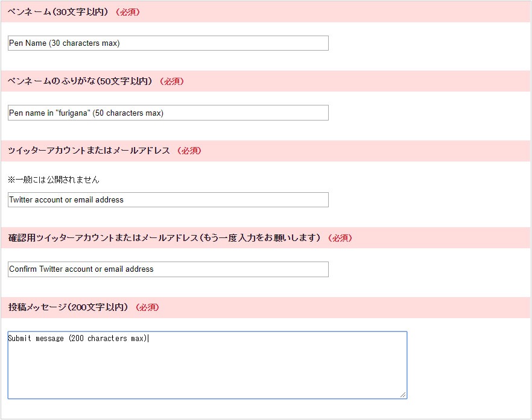The height and width of the screenshot is (420, 532).
Task: Click the ペンネームのふりがな(50文字以内) heading label
Action: [80, 81]
